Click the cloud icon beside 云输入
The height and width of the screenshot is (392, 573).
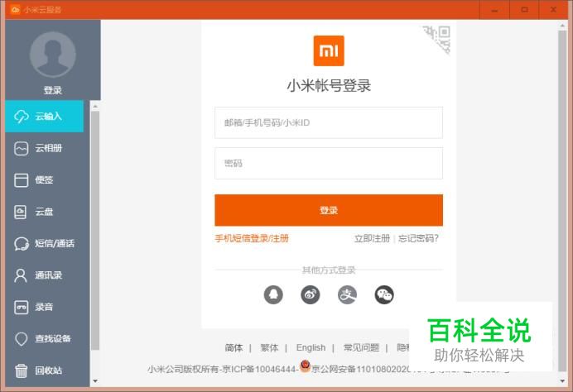[22, 117]
